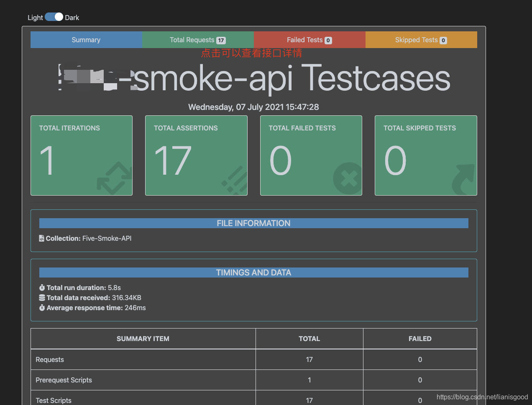Select the Total Iterations card
Screen dimensions: 532x405
pos(82,155)
